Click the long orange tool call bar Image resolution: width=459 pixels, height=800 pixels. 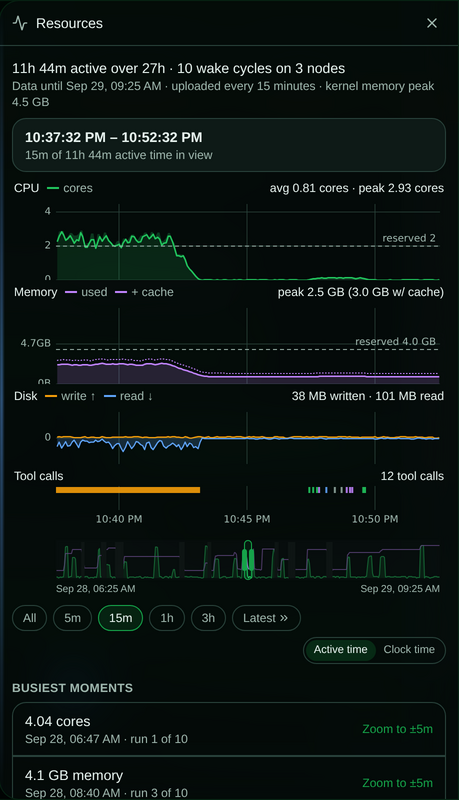coord(128,490)
